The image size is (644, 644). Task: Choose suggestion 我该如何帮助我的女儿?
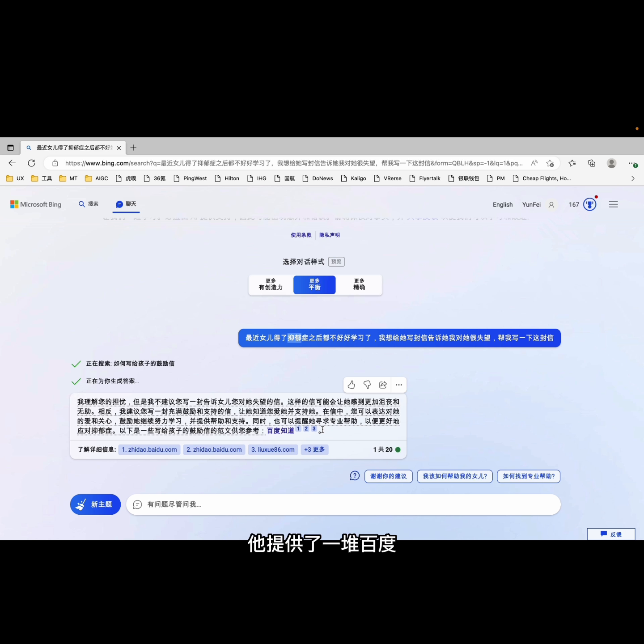(x=455, y=476)
